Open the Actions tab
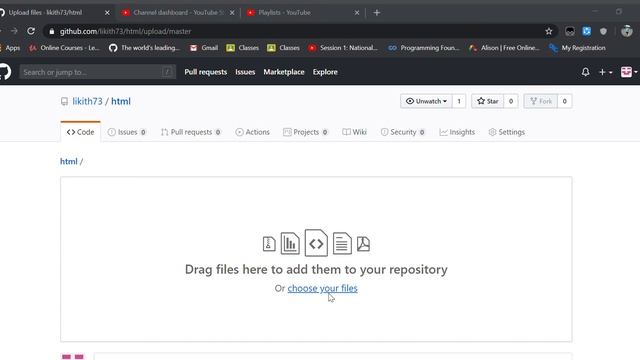Screen dimensions: 640x360 pos(252,132)
